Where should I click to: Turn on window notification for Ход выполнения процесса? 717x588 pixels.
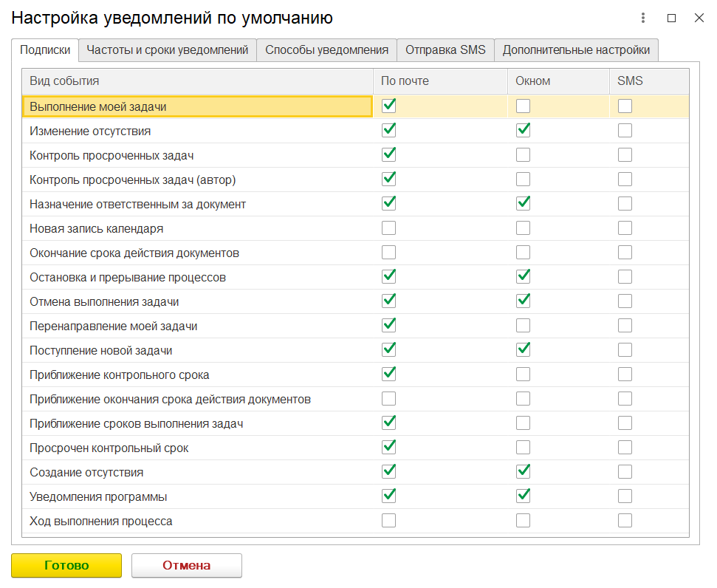pyautogui.click(x=523, y=521)
